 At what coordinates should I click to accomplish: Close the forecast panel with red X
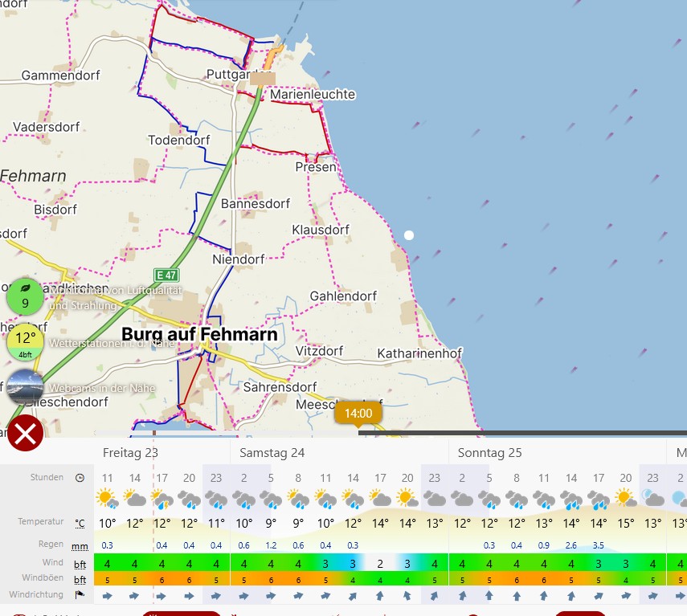click(x=25, y=434)
